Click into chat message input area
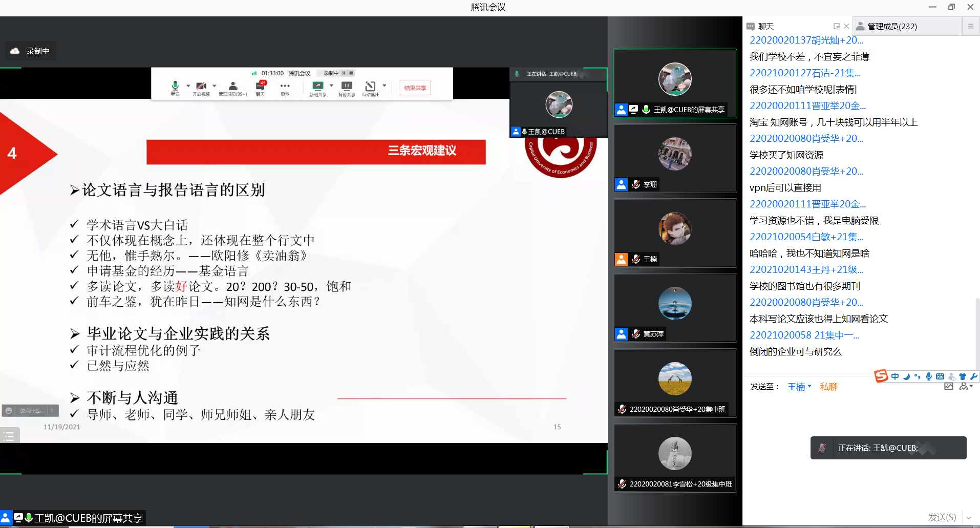980x528 pixels. tap(860, 451)
